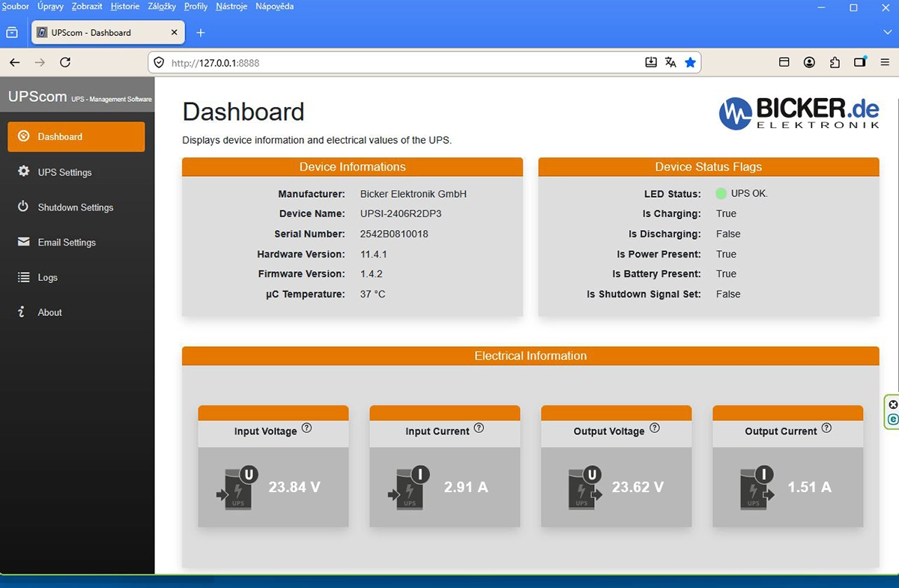The width and height of the screenshot is (899, 588).
Task: Go to Shutdown Settings page
Action: click(76, 207)
